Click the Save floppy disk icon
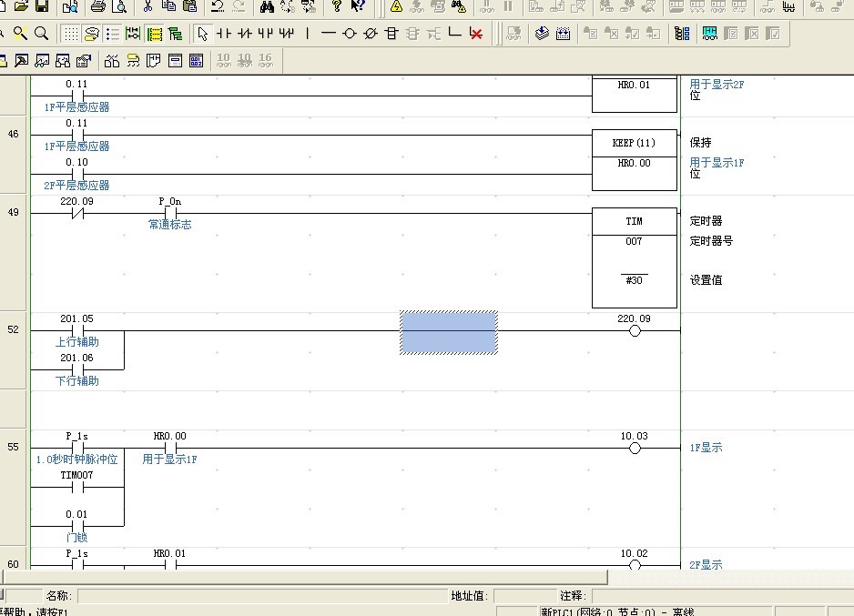The image size is (854, 616). pyautogui.click(x=42, y=6)
